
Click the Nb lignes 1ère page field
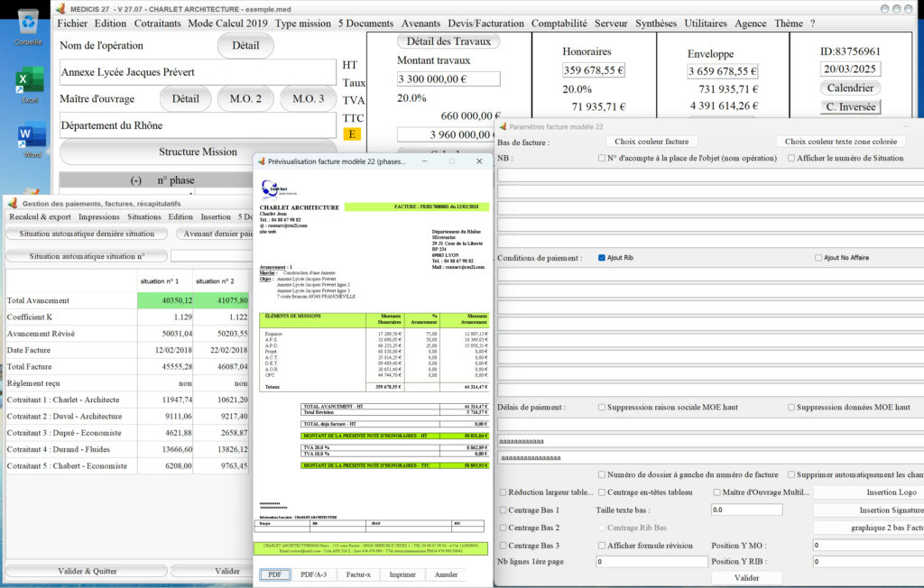pyautogui.click(x=651, y=562)
